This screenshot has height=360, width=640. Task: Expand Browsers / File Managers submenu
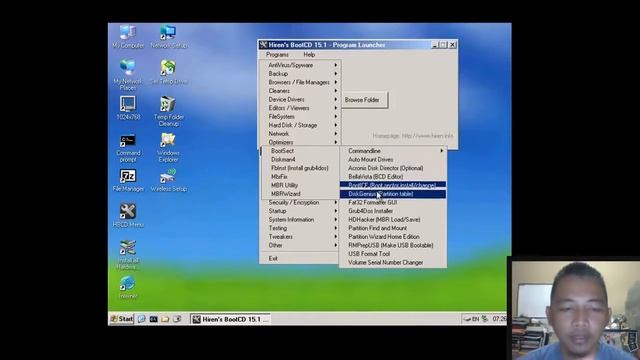[300, 82]
